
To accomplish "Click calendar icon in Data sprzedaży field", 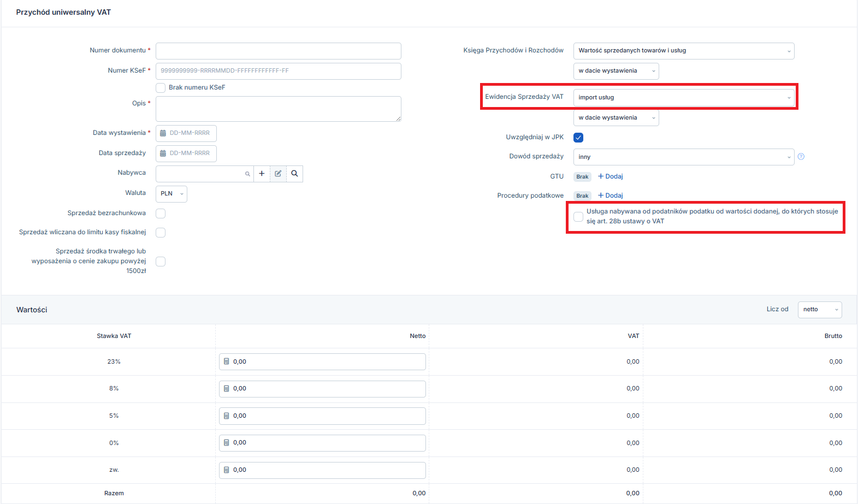I will tap(163, 153).
